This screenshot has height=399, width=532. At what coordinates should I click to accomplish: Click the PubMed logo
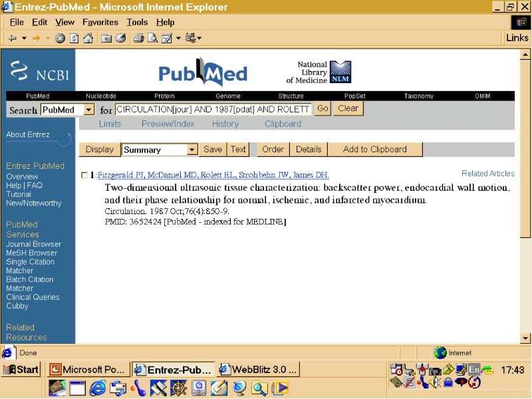[x=203, y=72]
